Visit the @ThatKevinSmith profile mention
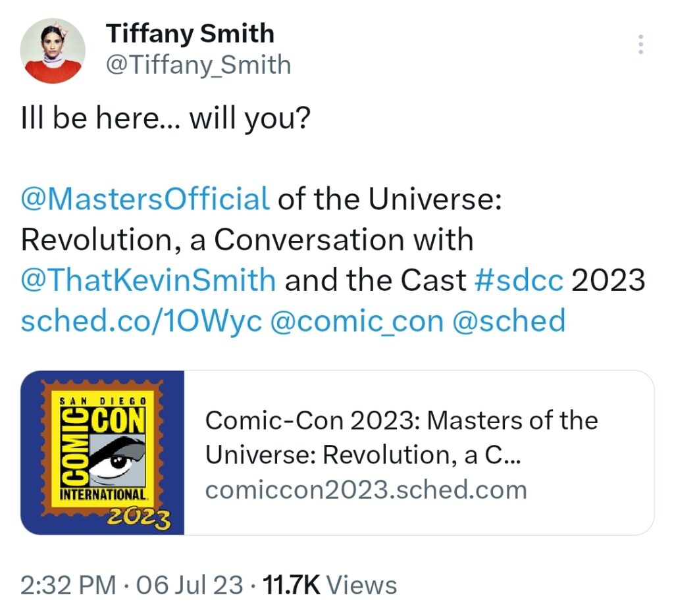This screenshot has height=616, width=674. click(148, 280)
